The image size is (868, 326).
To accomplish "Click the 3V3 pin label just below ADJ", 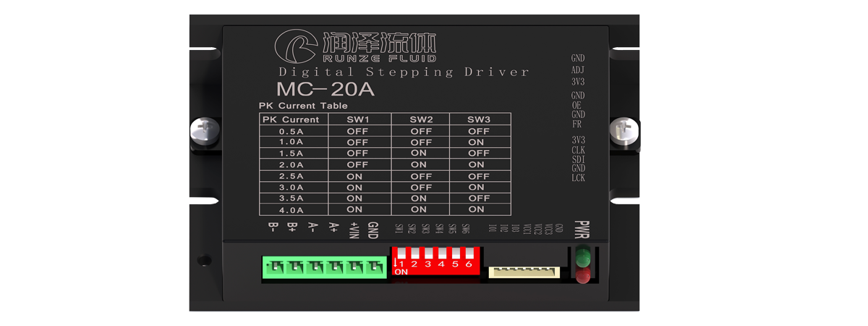I will click(x=578, y=82).
